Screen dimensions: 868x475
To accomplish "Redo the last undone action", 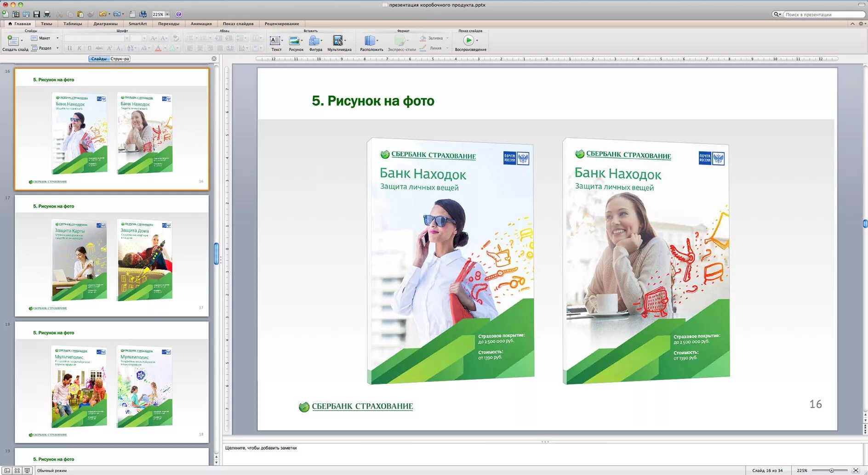I will (x=117, y=14).
